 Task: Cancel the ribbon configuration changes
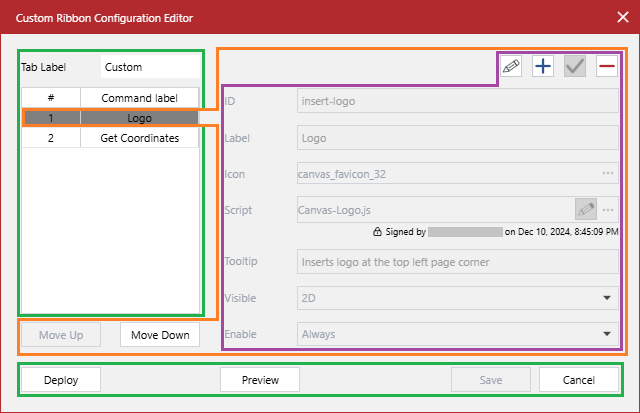(x=579, y=380)
